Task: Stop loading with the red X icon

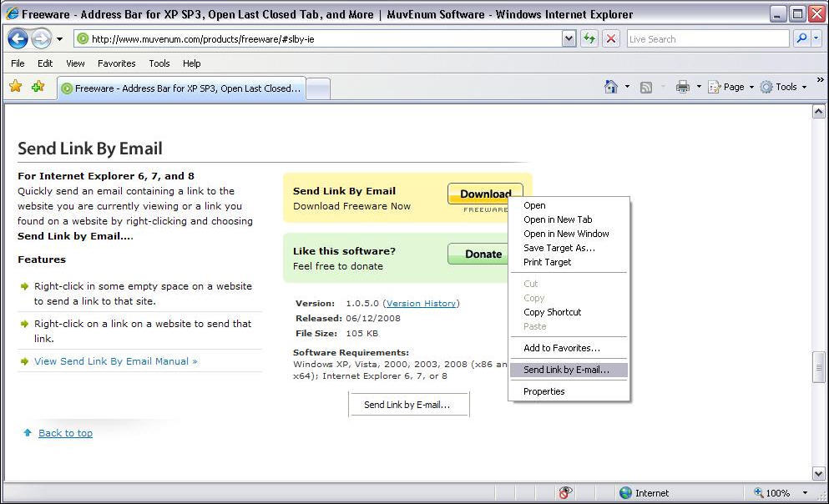Action: coord(610,38)
